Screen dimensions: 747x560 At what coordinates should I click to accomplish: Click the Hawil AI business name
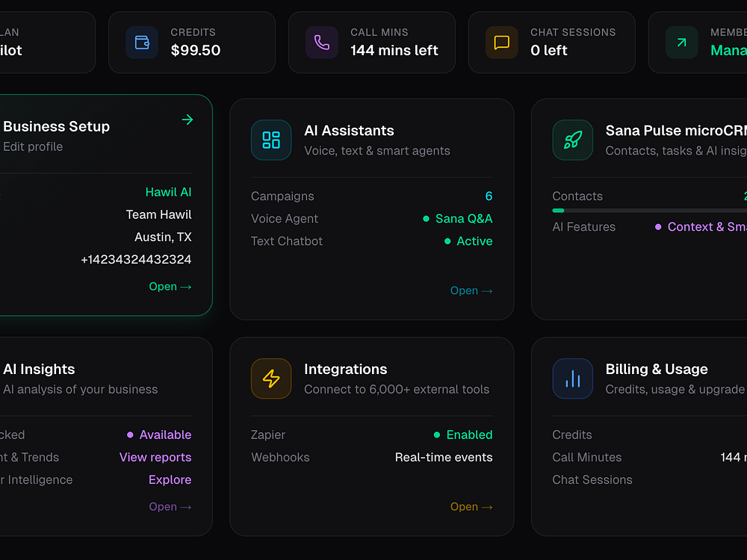tap(168, 193)
